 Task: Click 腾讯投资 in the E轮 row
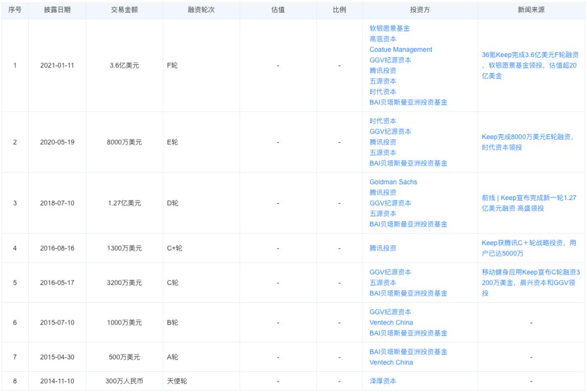383,142
